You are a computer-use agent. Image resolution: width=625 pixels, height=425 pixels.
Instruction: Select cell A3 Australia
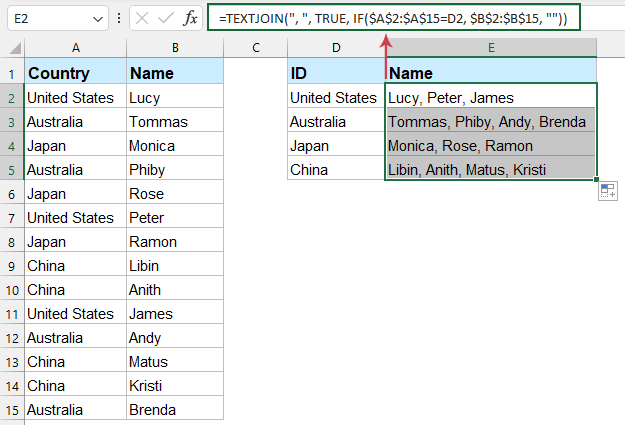click(76, 120)
